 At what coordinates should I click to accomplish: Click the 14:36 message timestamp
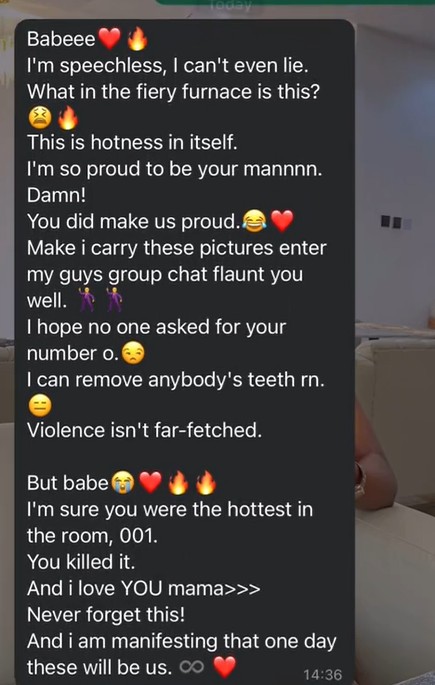[322, 675]
